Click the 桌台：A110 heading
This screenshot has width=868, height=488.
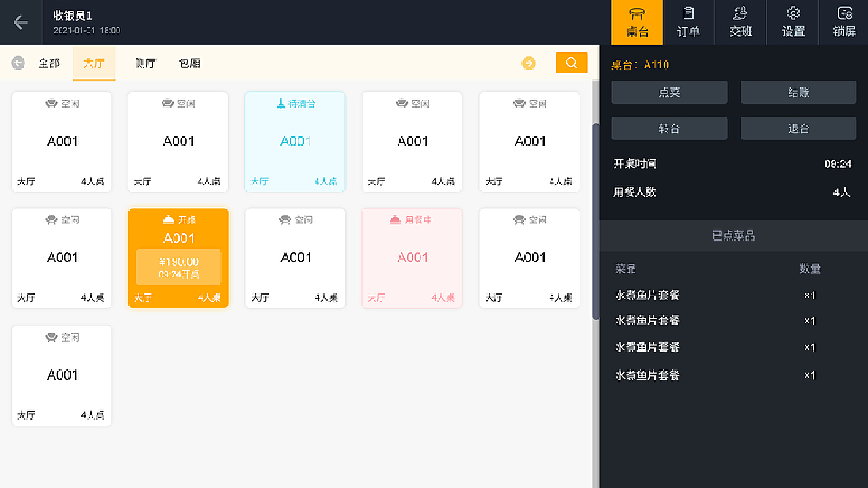[640, 65]
